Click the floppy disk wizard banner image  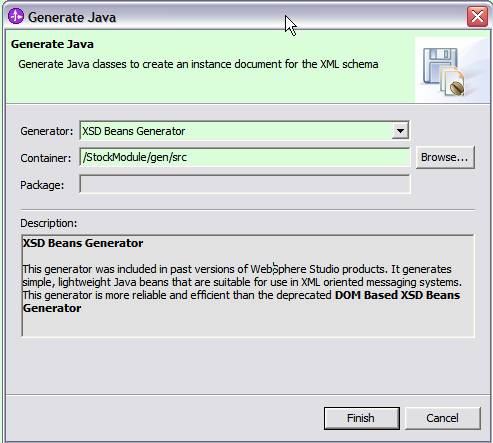pyautogui.click(x=443, y=72)
